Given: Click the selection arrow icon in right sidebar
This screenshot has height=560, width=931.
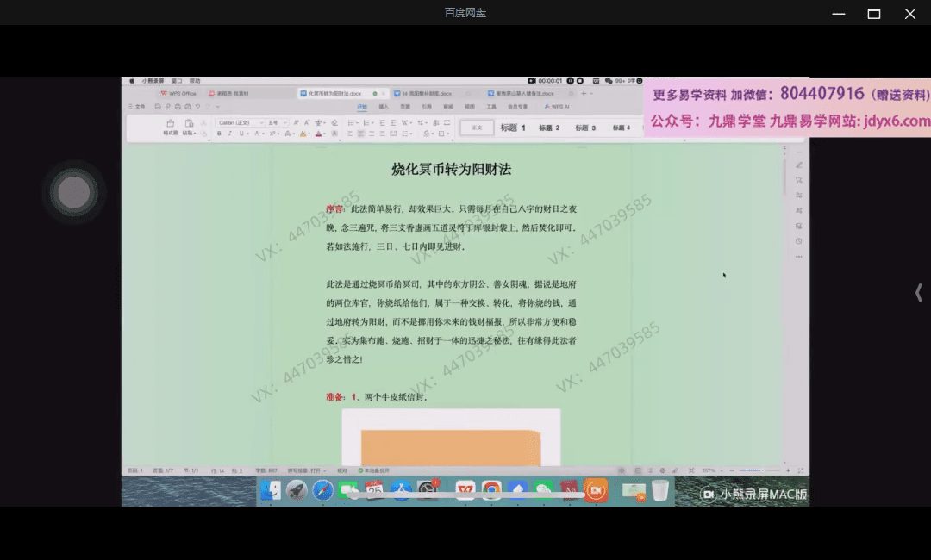Looking at the screenshot, I should click(x=799, y=180).
